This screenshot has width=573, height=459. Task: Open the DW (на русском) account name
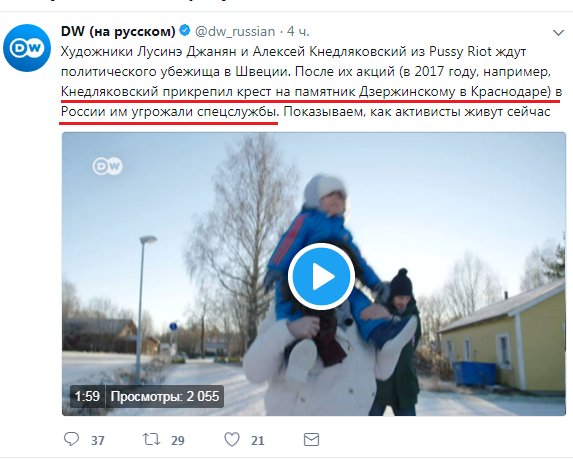[x=118, y=31]
